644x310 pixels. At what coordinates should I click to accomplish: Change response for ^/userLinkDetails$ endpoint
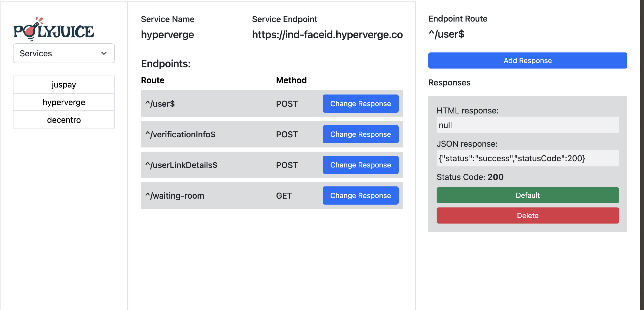coord(360,165)
